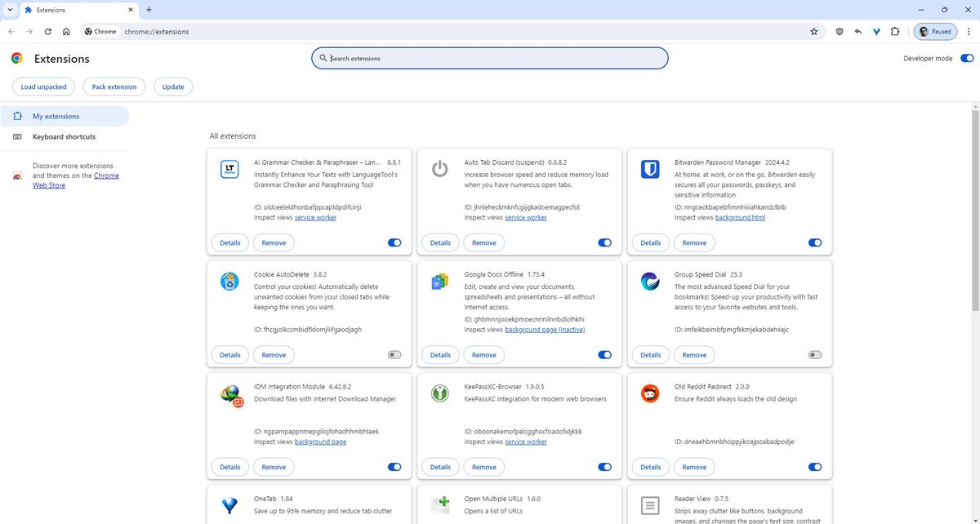Enable the Group Speed Dial extension
The height and width of the screenshot is (524, 980).
coord(813,354)
